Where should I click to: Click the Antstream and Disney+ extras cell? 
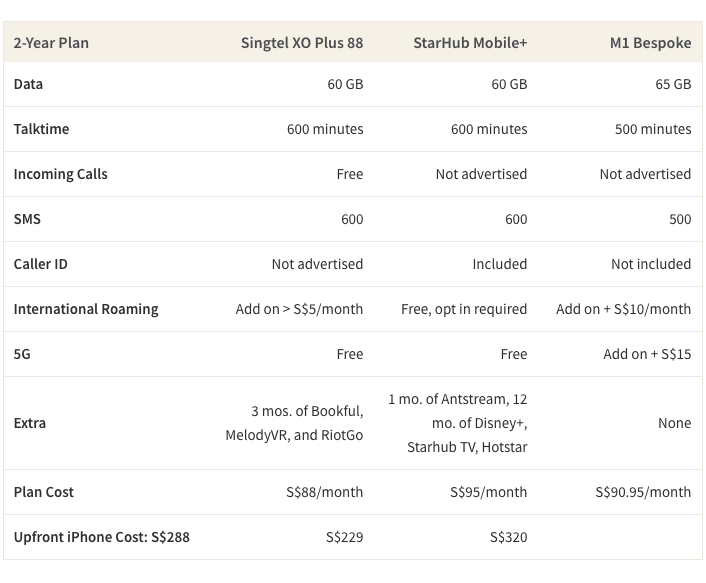(458, 423)
